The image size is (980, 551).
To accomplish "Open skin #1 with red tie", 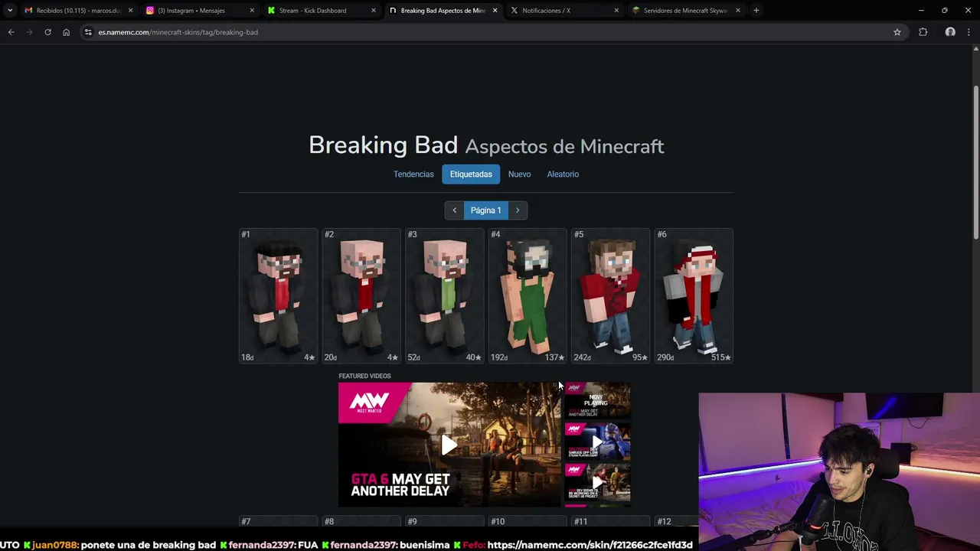I will 278,295.
